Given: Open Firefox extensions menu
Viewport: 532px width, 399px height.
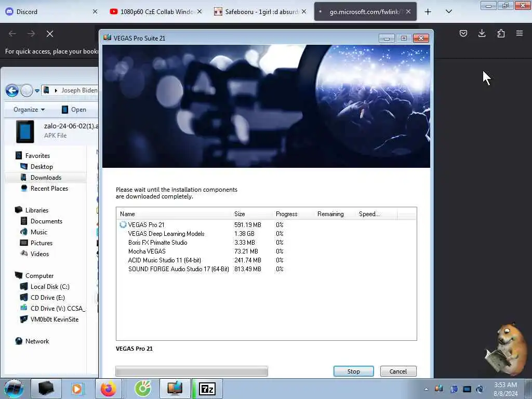Looking at the screenshot, I should [501, 33].
